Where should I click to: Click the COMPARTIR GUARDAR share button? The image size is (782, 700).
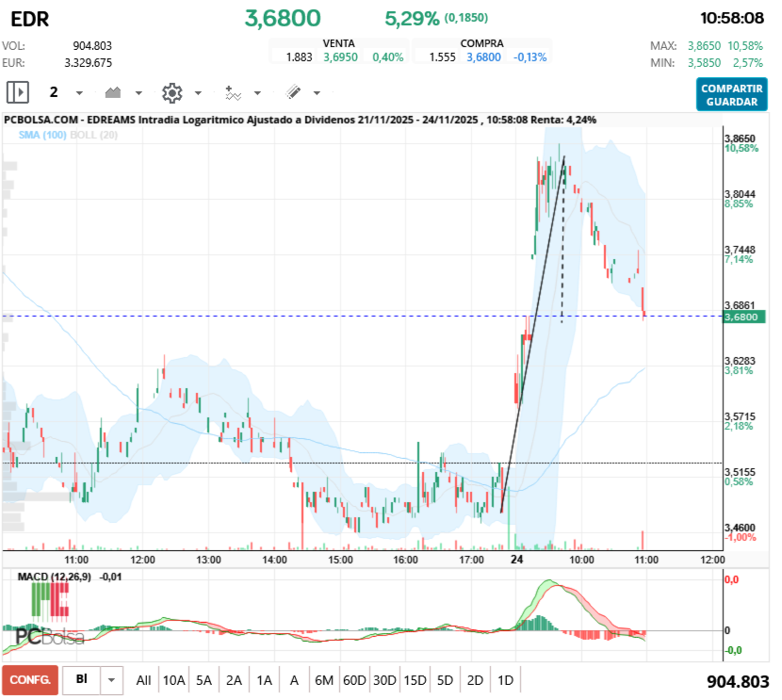pos(731,91)
